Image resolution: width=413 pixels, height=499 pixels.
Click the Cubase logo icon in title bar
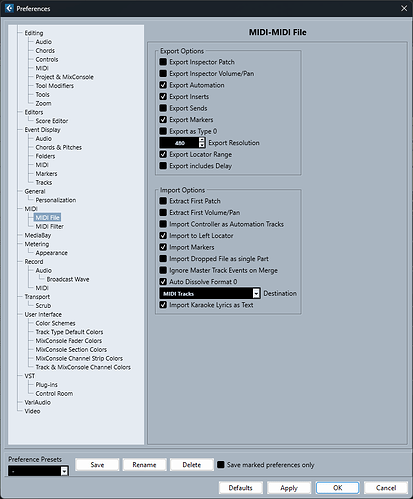[x=9, y=8]
